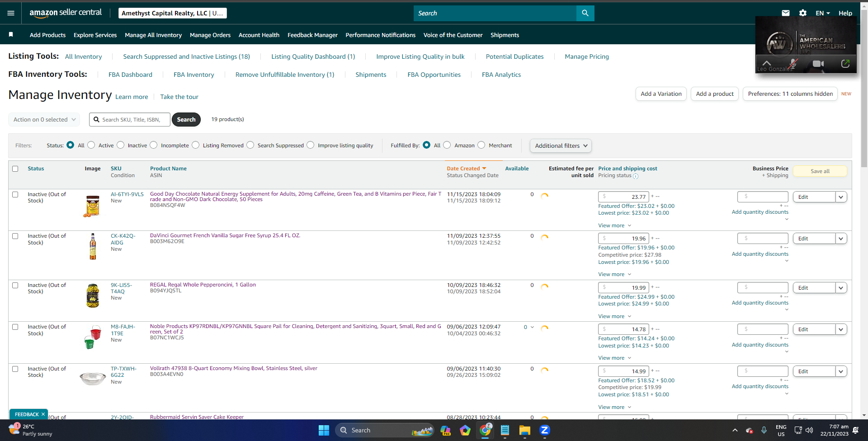Open the EN language dropdown

tap(823, 13)
